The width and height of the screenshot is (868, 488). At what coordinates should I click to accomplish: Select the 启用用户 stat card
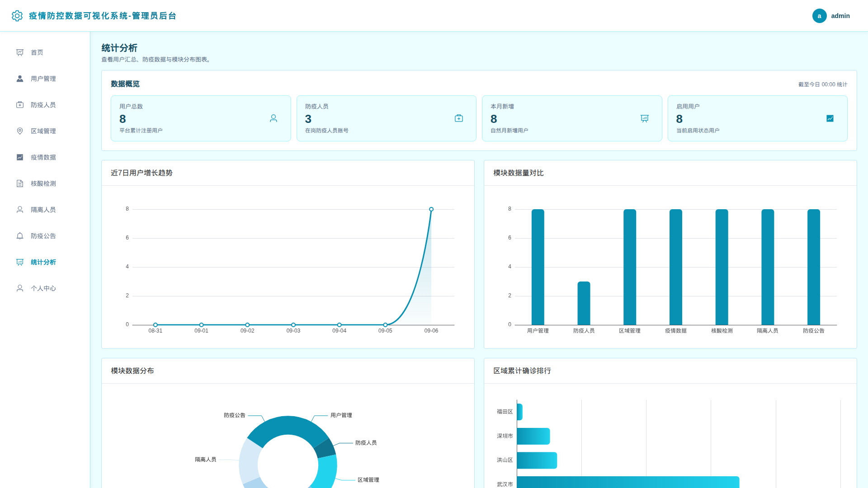click(x=758, y=118)
